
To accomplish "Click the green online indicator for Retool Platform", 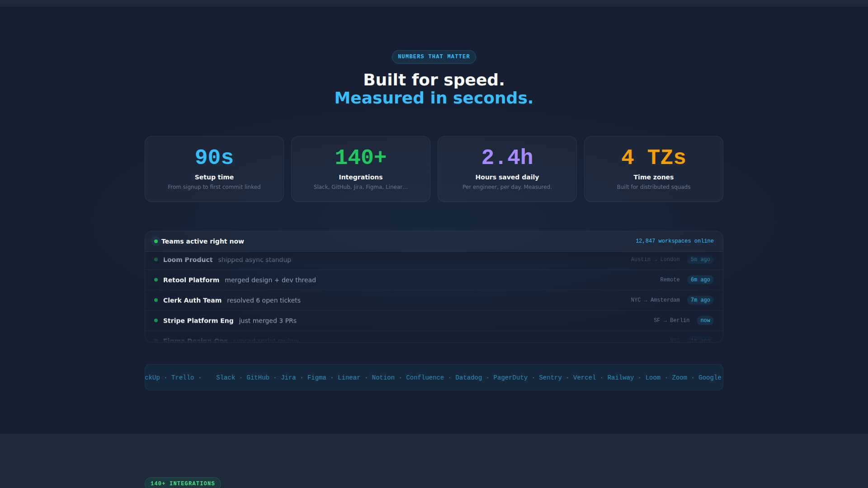I will pyautogui.click(x=156, y=280).
